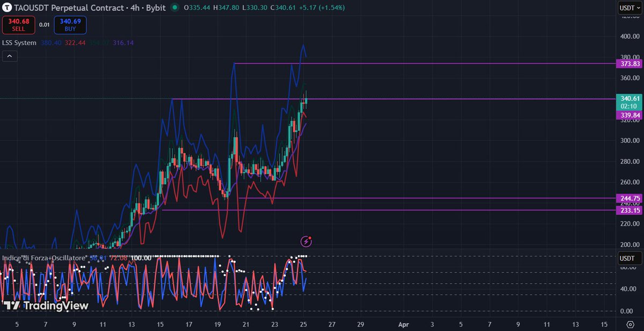
Task: Click the TAO coin symbol icon
Action: click(x=6, y=8)
